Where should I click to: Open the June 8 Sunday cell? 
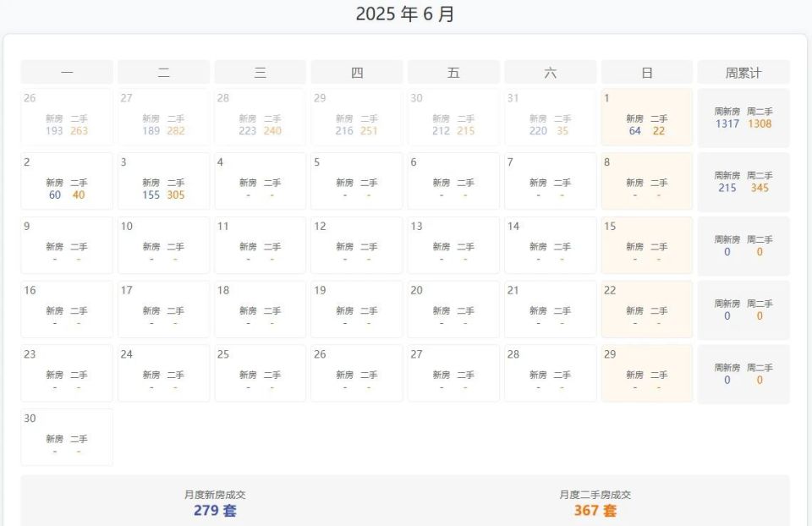647,181
